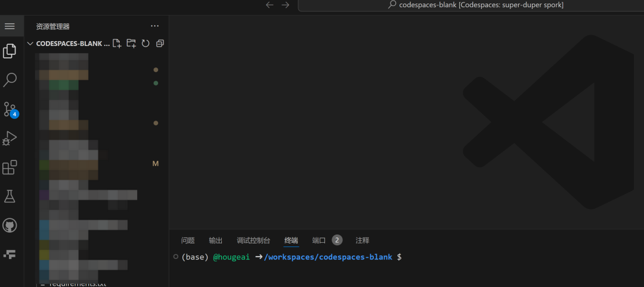Viewport: 644px width, 287px height.
Task: Click the New File icon in explorer header
Action: coord(117,43)
